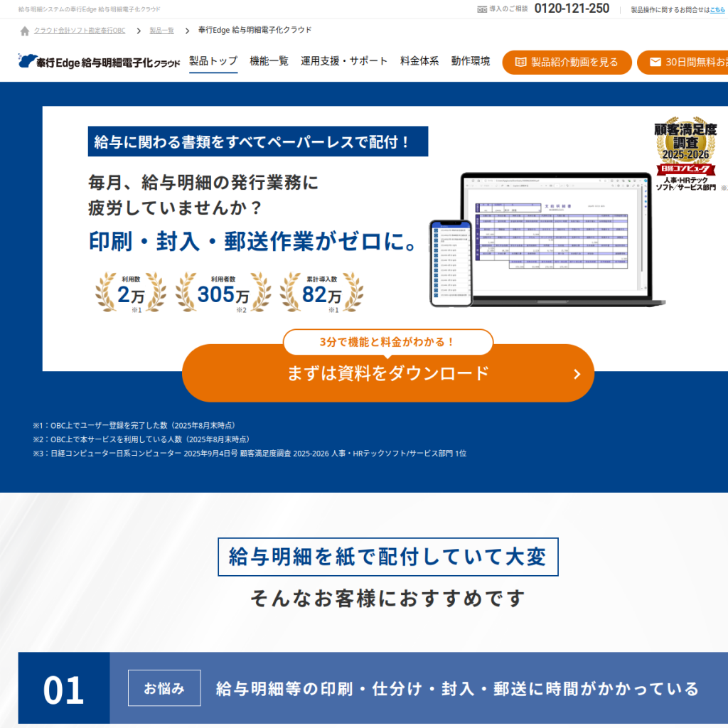728x728 pixels.
Task: Click headline 印刷・封入・郵送作業がゼロに。
Action: click(x=252, y=242)
